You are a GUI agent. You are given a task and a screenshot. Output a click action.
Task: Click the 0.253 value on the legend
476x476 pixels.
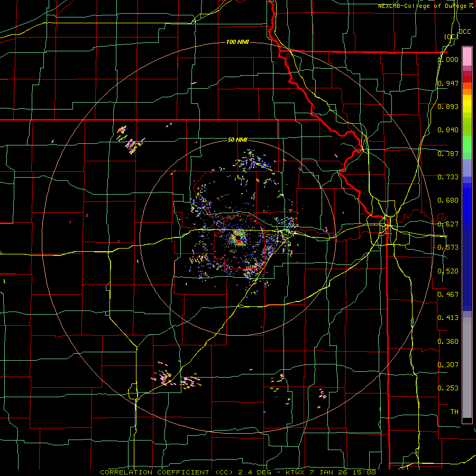448,388
